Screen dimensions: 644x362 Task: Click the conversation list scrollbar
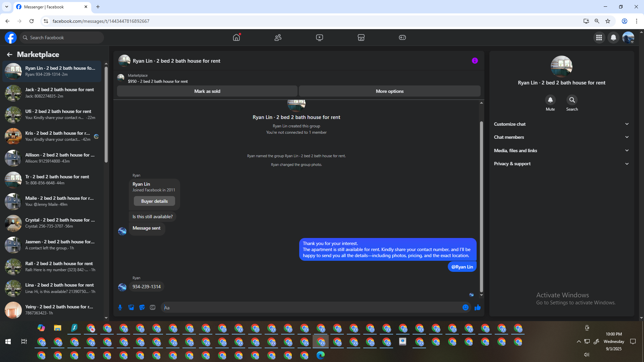[106, 114]
